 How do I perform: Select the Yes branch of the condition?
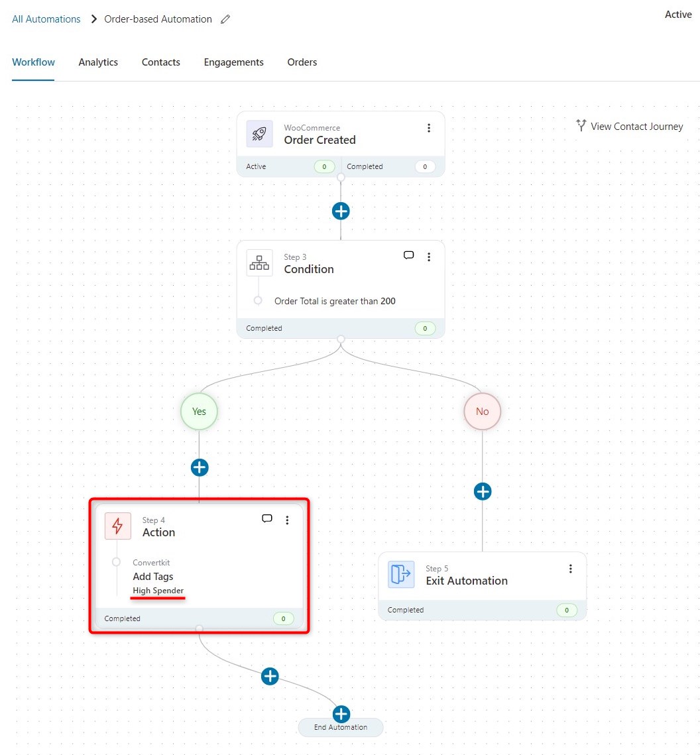[x=198, y=411]
